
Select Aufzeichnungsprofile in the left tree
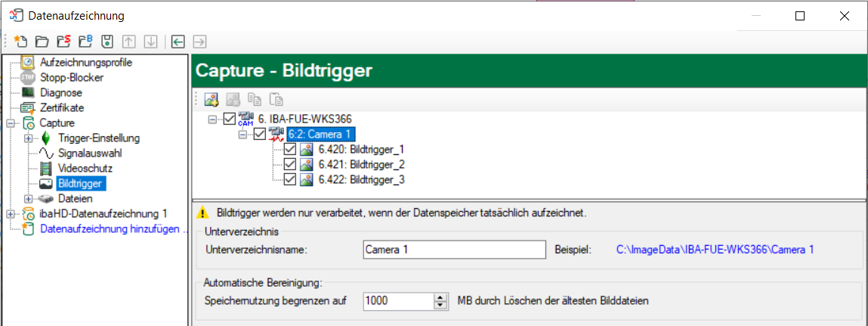pos(86,62)
